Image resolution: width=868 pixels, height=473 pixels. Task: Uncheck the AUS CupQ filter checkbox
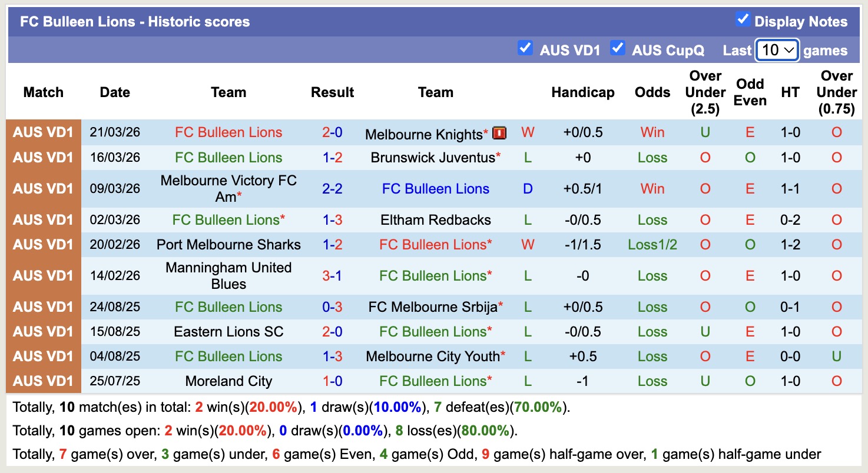click(x=618, y=49)
